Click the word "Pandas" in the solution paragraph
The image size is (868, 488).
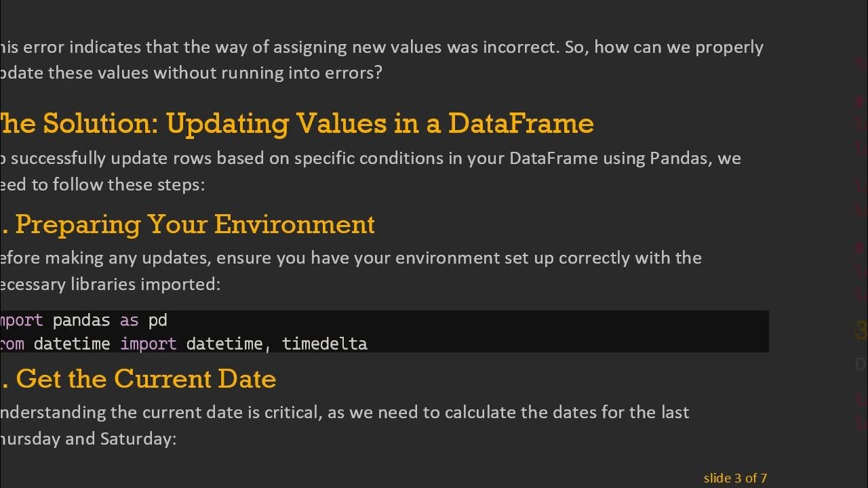[679, 158]
